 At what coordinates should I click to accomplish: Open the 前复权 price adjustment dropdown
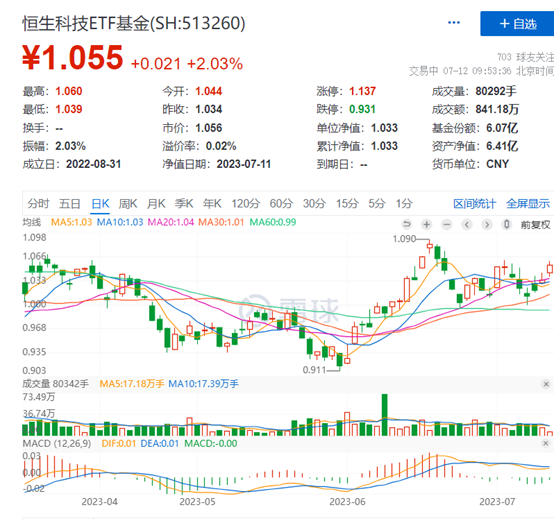[536, 225]
